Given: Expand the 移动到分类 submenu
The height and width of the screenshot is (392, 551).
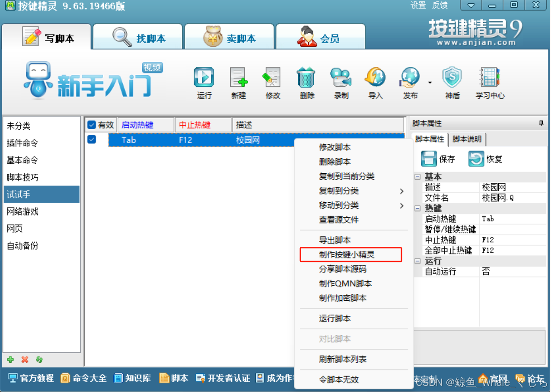Looking at the screenshot, I should (354, 205).
